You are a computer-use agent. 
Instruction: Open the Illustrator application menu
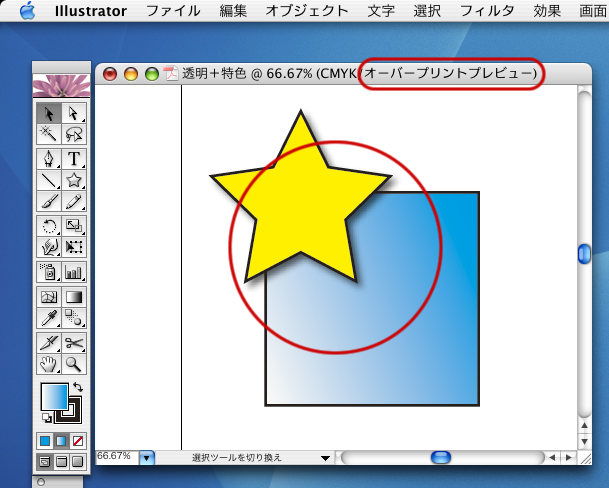pos(91,11)
